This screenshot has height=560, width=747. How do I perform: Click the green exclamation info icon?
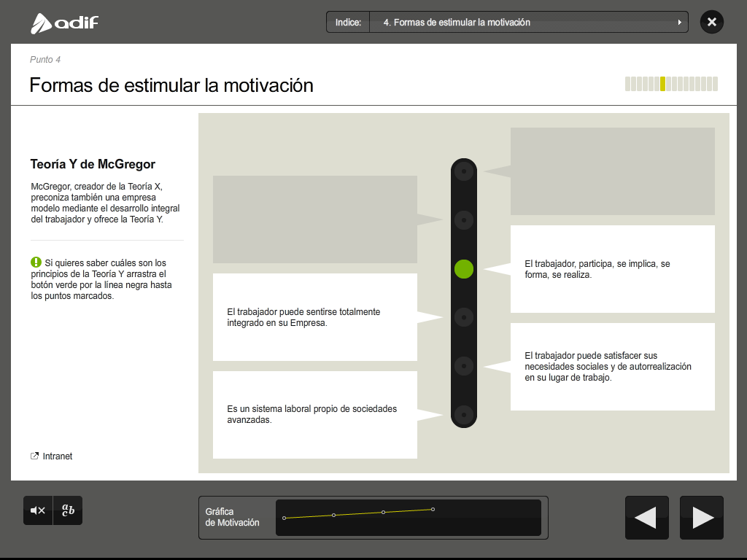36,262
